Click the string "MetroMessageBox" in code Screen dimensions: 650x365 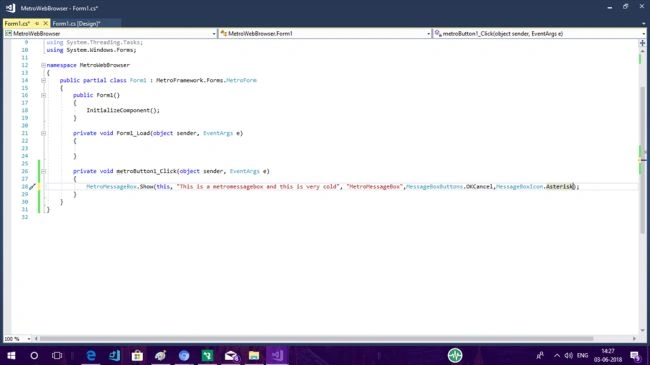pyautogui.click(x=374, y=187)
